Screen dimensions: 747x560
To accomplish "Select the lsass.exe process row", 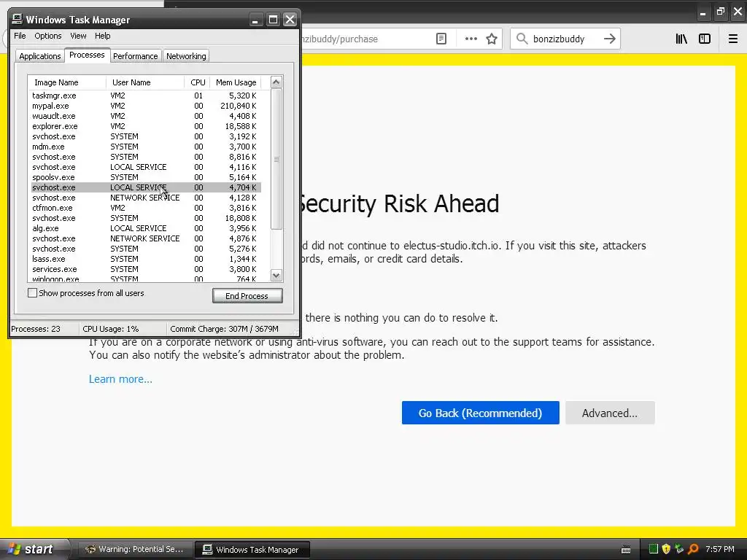I will tap(145, 259).
